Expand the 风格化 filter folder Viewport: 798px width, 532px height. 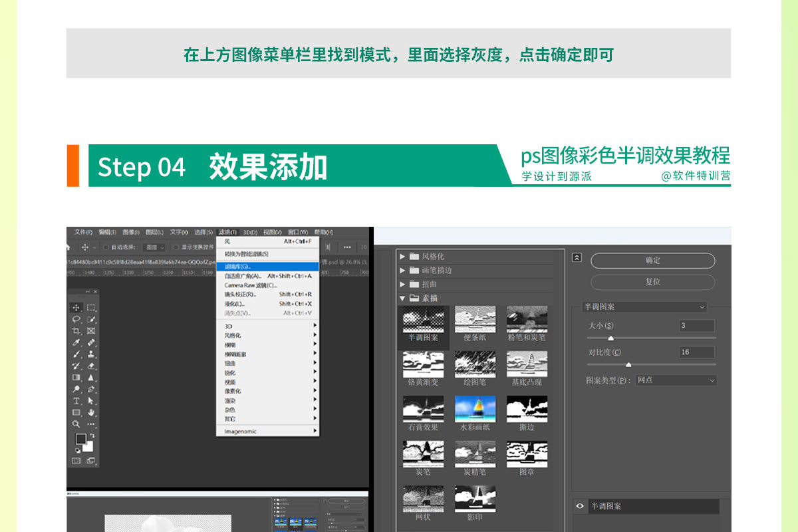click(402, 257)
